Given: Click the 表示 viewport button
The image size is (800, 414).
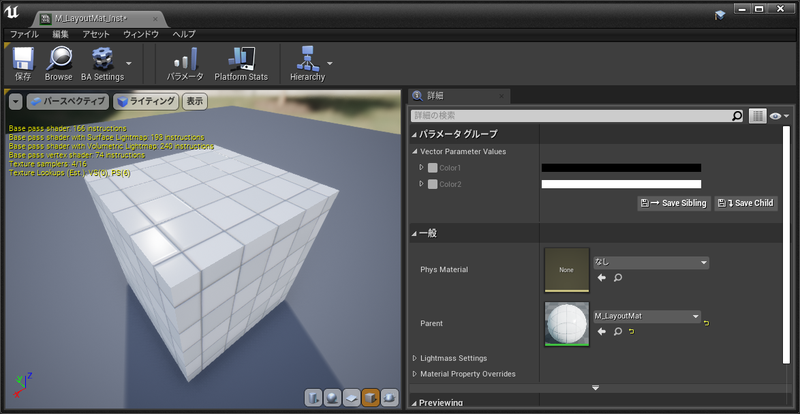Looking at the screenshot, I should pos(194,102).
